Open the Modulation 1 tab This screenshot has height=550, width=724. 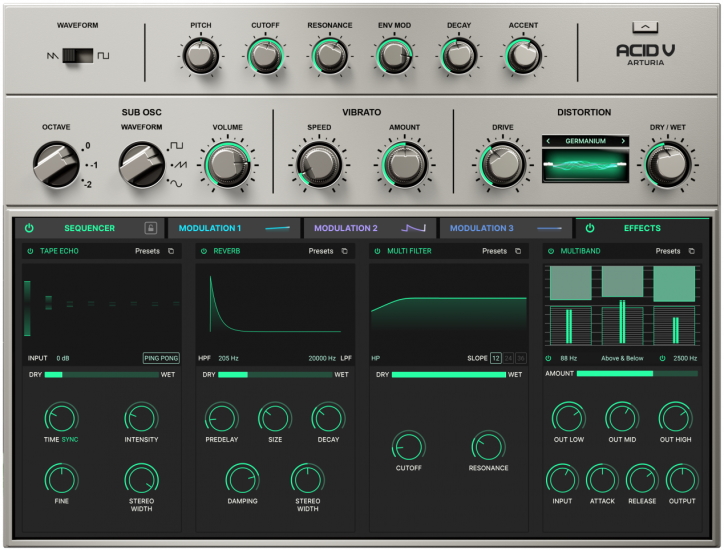coord(234,228)
